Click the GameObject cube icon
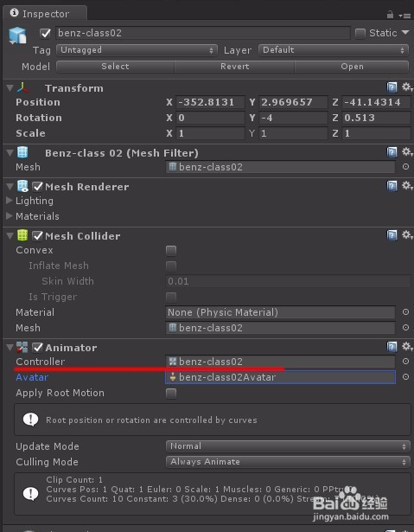414x532 pixels. (x=17, y=35)
